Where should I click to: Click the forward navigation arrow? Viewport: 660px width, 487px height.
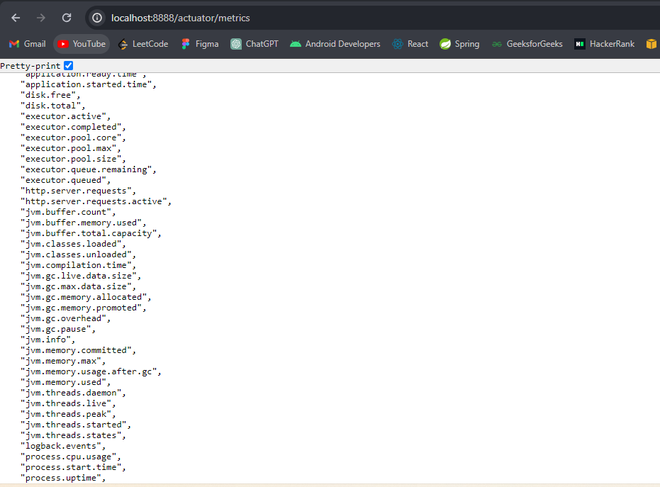[x=41, y=18]
